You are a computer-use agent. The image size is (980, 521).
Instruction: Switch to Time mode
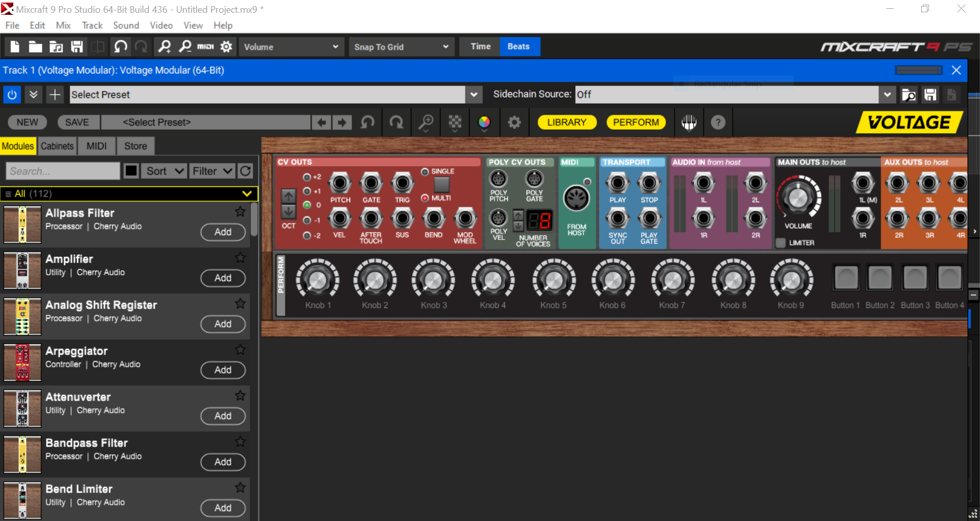pos(480,46)
